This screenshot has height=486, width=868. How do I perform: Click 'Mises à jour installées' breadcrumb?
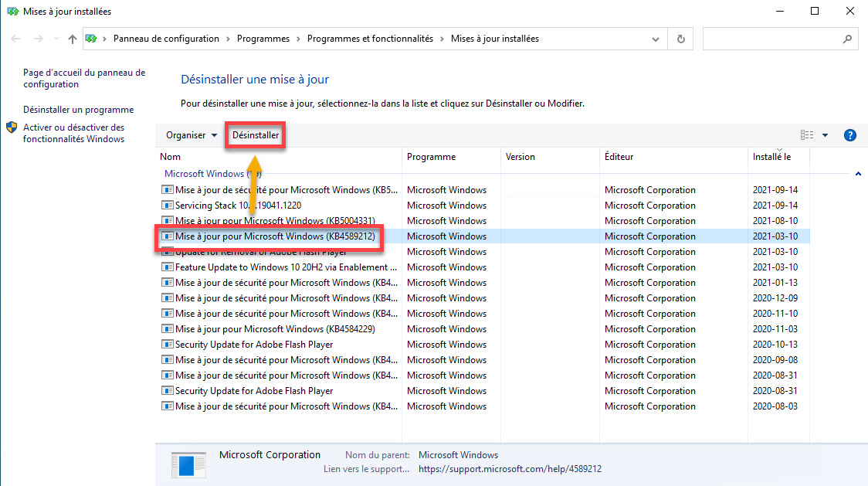pos(495,39)
